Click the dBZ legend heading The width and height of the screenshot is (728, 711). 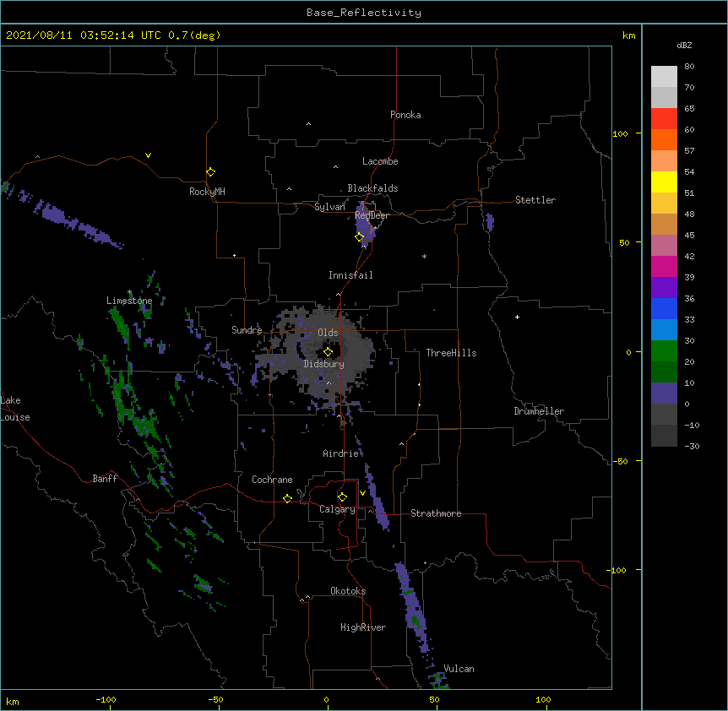[684, 45]
